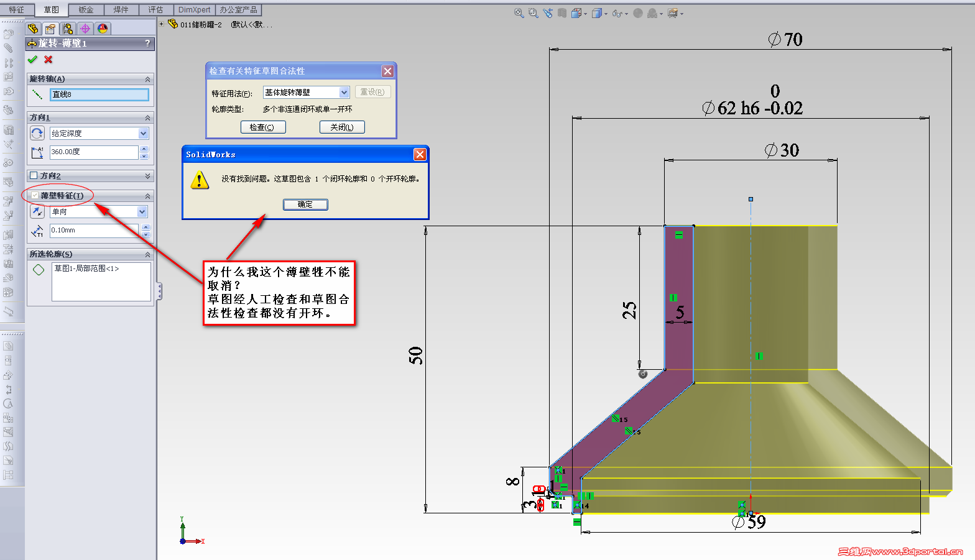Open the View Orientation dropdown arrow
This screenshot has height=560, width=975.
click(585, 14)
